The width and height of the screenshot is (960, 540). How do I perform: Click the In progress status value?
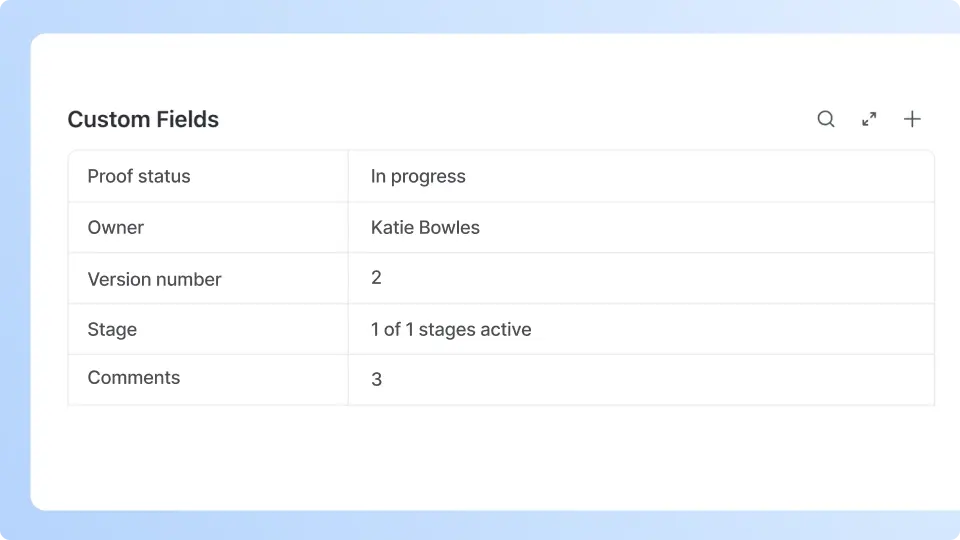tap(418, 176)
